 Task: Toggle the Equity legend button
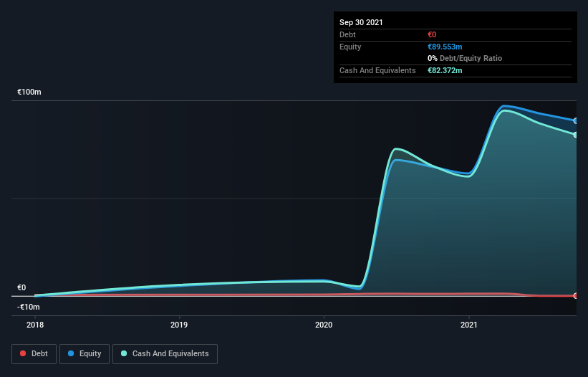point(85,354)
